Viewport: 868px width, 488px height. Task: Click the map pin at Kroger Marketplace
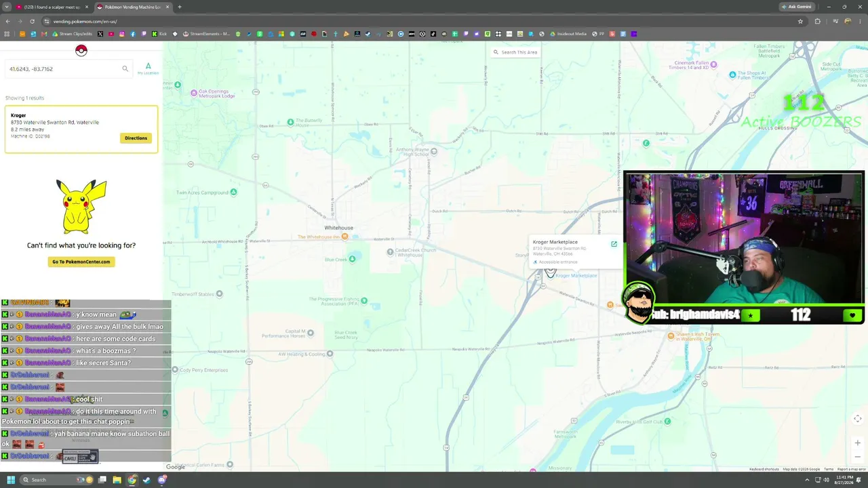pyautogui.click(x=550, y=272)
